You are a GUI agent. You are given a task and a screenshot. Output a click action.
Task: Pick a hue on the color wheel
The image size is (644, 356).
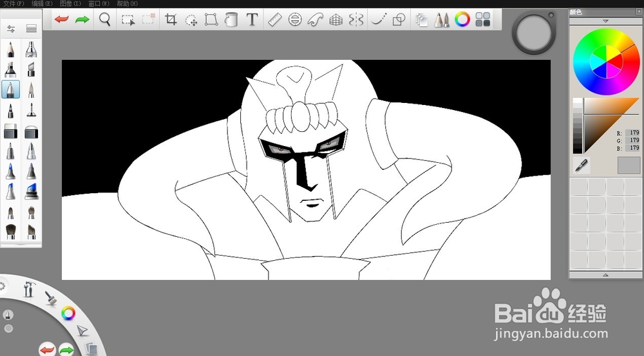pos(606,62)
